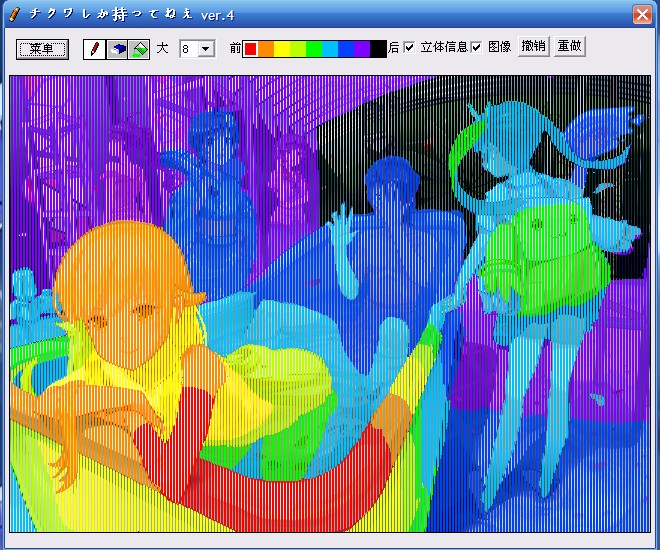Click the brush size value field showing 8
660x550 pixels.
point(188,49)
